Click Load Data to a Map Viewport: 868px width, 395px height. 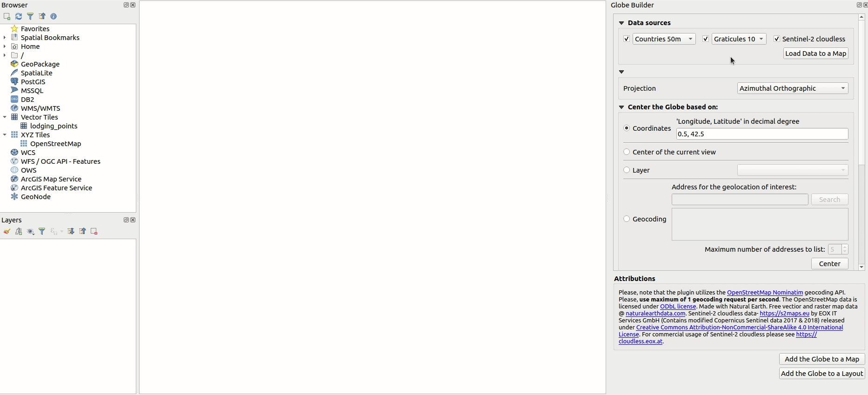point(816,54)
